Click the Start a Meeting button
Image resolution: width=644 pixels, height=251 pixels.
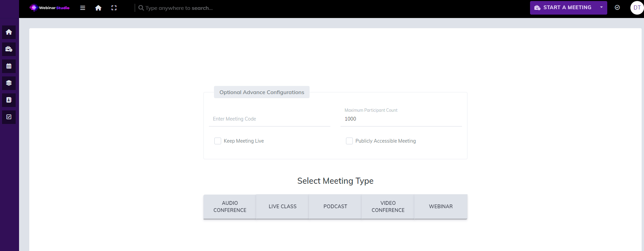[563, 7]
